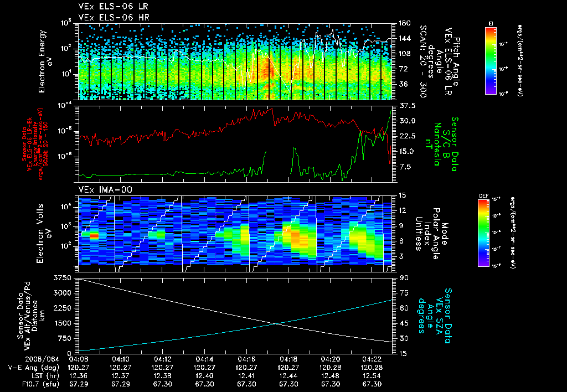The height and width of the screenshot is (392, 567).
Task: Click the 04:16 time tick label
Action: click(x=246, y=360)
